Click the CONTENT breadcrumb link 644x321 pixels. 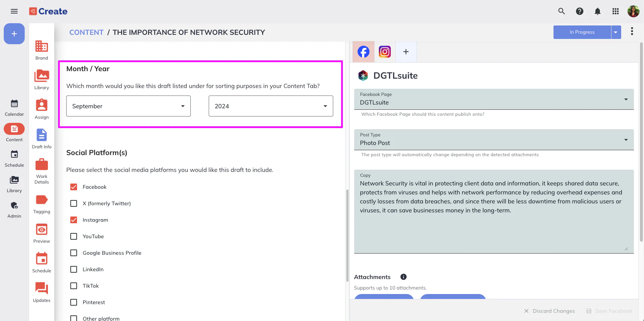tap(86, 32)
